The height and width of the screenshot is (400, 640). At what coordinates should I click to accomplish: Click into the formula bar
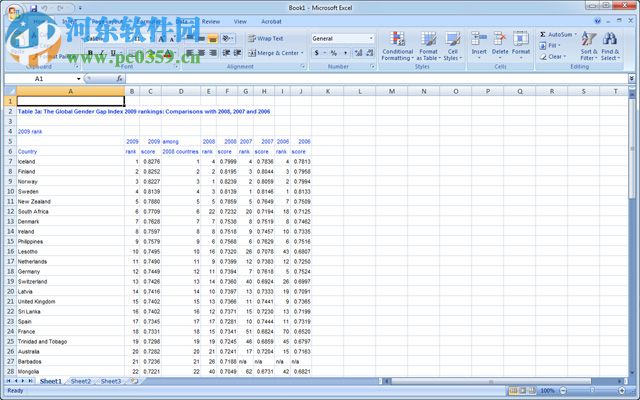(x=376, y=78)
